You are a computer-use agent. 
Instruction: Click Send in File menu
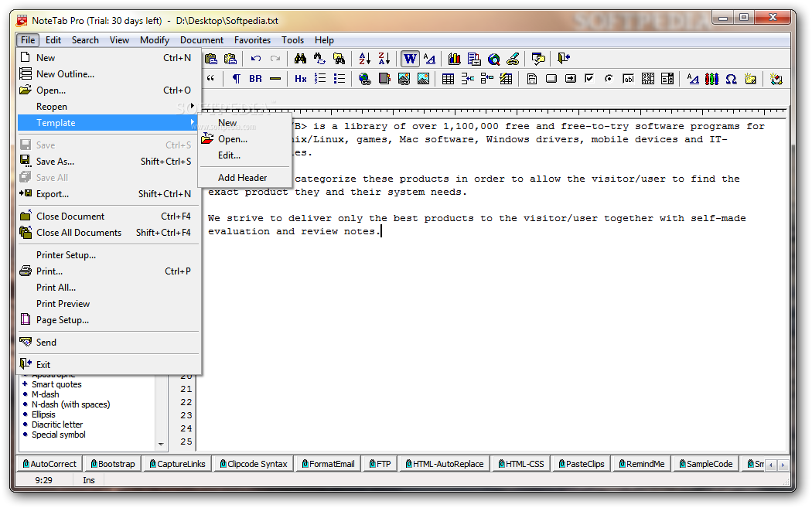tap(109, 343)
